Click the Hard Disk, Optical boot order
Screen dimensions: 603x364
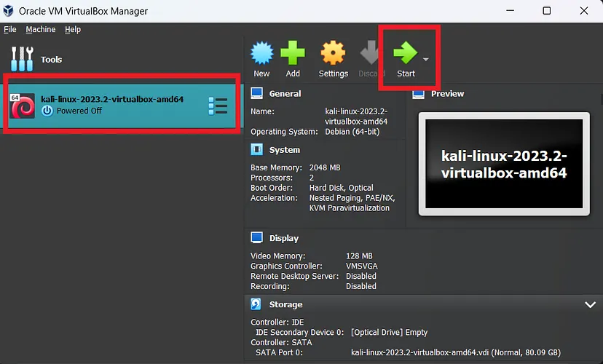coord(341,188)
